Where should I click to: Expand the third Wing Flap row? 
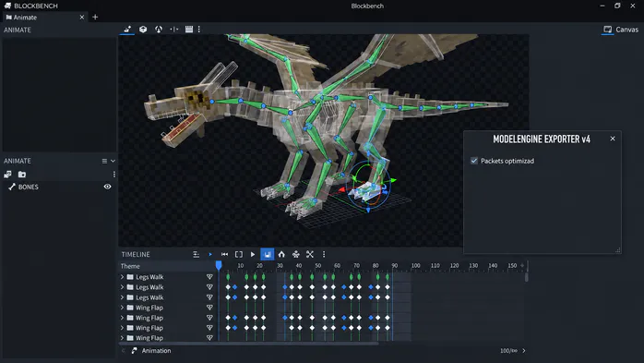(122, 328)
